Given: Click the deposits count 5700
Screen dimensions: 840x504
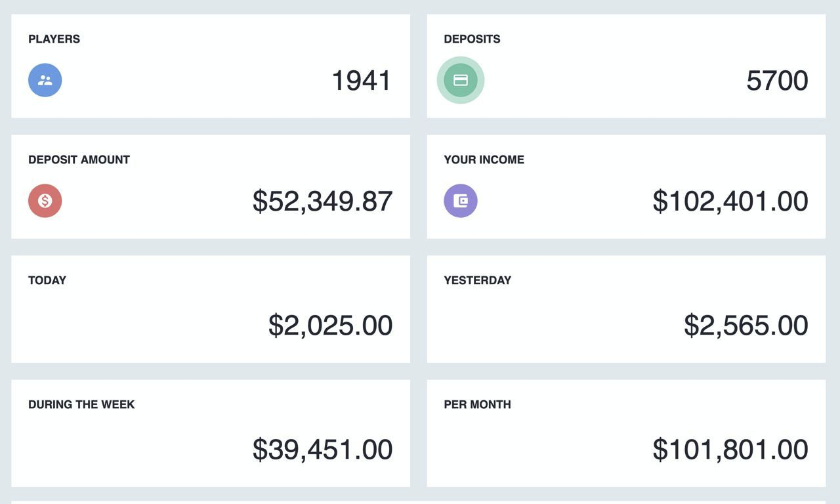Looking at the screenshot, I should 777,81.
